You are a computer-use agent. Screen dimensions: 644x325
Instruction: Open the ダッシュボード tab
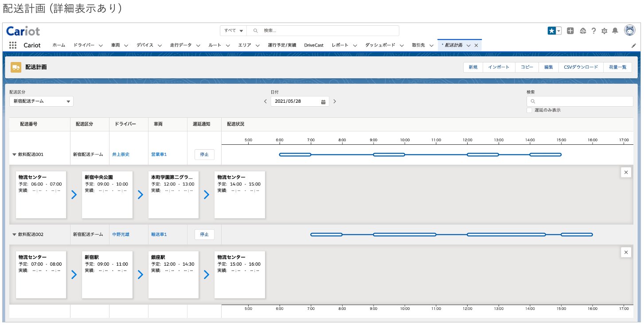point(380,45)
